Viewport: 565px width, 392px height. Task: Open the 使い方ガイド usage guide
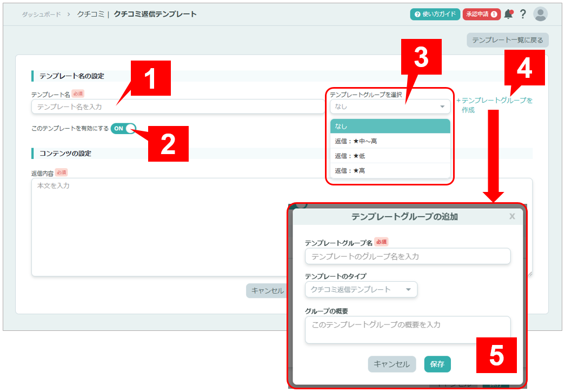435,14
